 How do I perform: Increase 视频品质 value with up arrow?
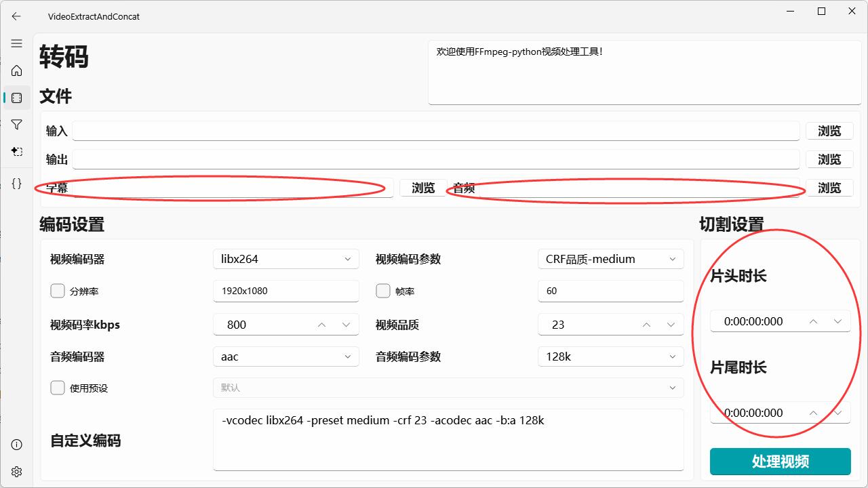pyautogui.click(x=647, y=325)
